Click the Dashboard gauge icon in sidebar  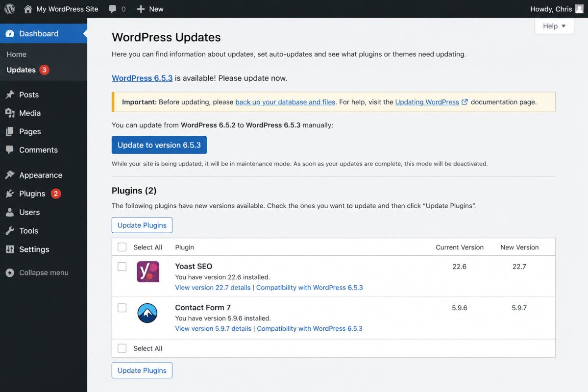click(10, 33)
